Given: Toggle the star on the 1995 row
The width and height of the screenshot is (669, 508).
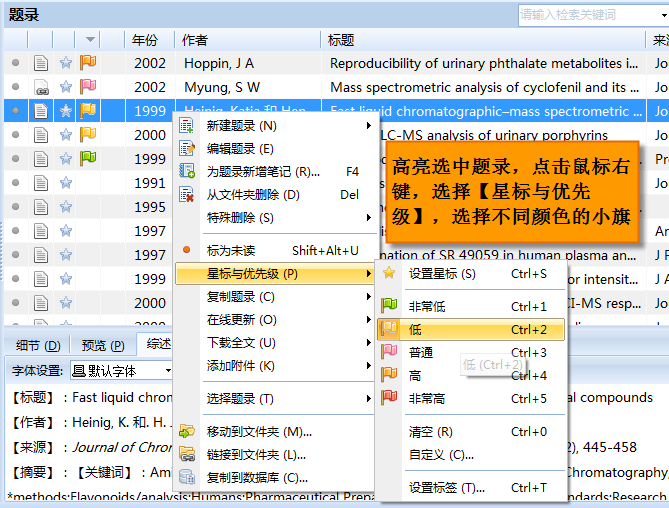Looking at the screenshot, I should pyautogui.click(x=66, y=207).
